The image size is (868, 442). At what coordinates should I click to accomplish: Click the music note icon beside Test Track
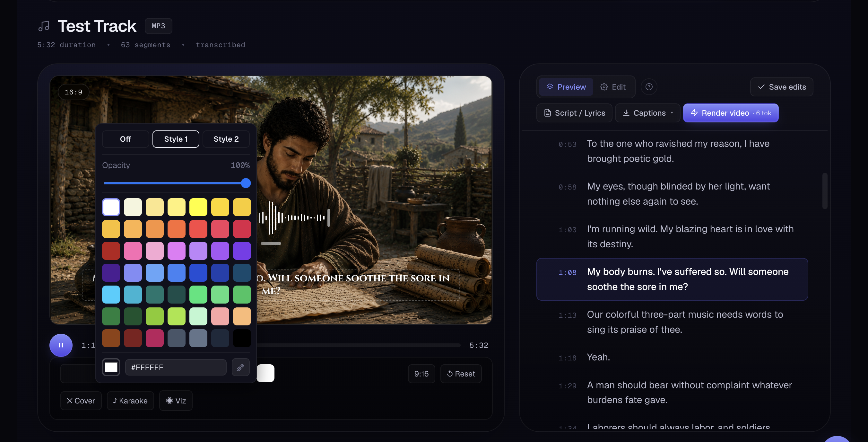pos(44,26)
